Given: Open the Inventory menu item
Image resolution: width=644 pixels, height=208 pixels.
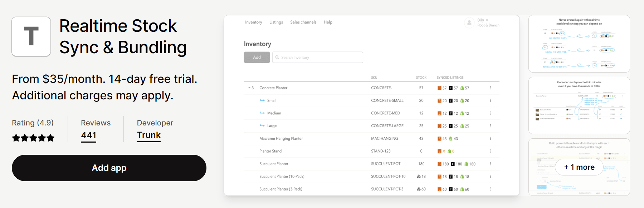Looking at the screenshot, I should [x=254, y=22].
